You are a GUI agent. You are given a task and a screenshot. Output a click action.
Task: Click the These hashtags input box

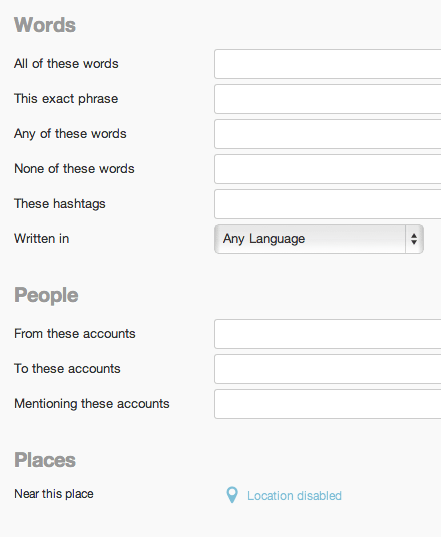click(x=328, y=204)
